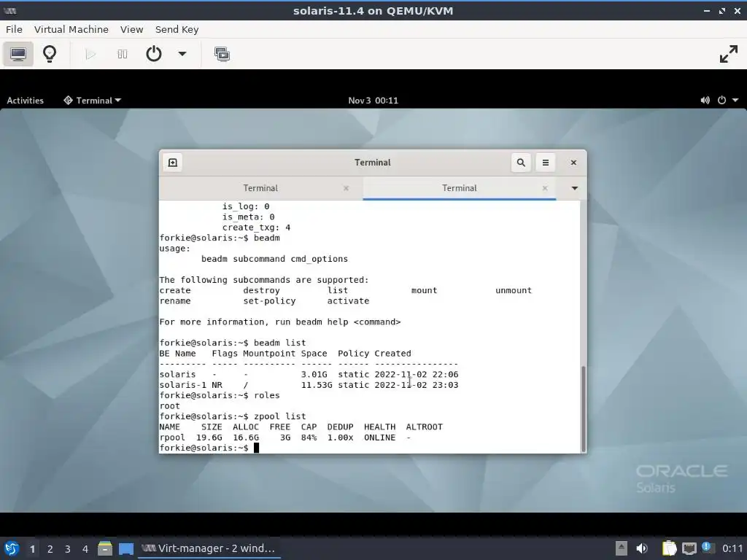This screenshot has width=747, height=560.
Task: Click the 'rpool' pool name text
Action: click(x=172, y=437)
